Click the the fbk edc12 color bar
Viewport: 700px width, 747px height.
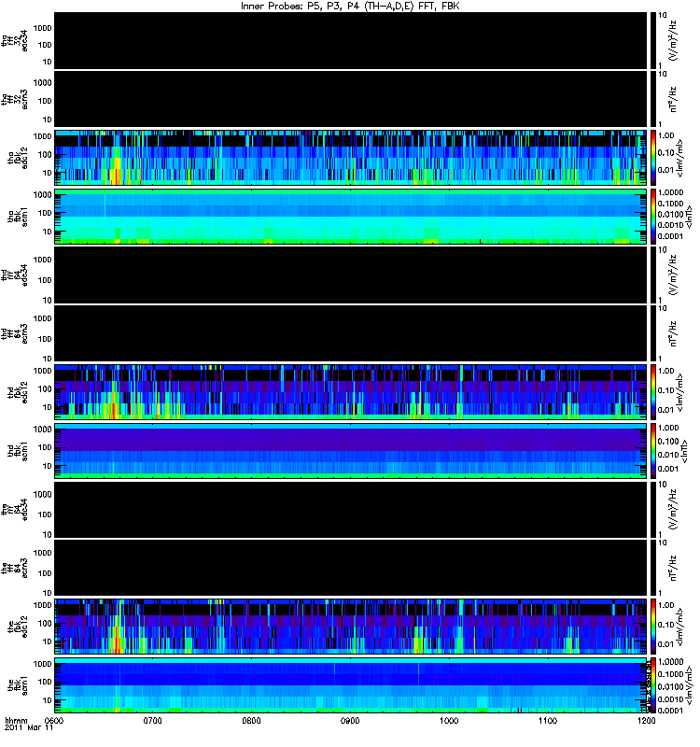pos(652,627)
